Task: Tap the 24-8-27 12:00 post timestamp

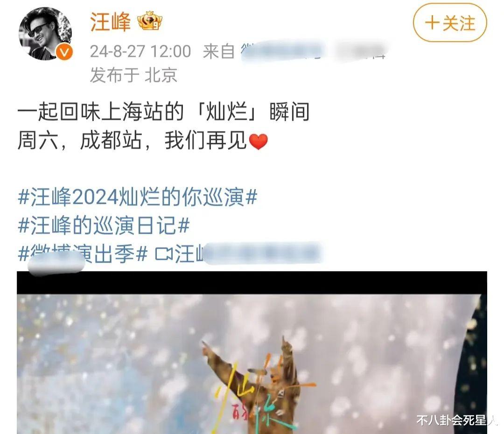Action: (140, 51)
